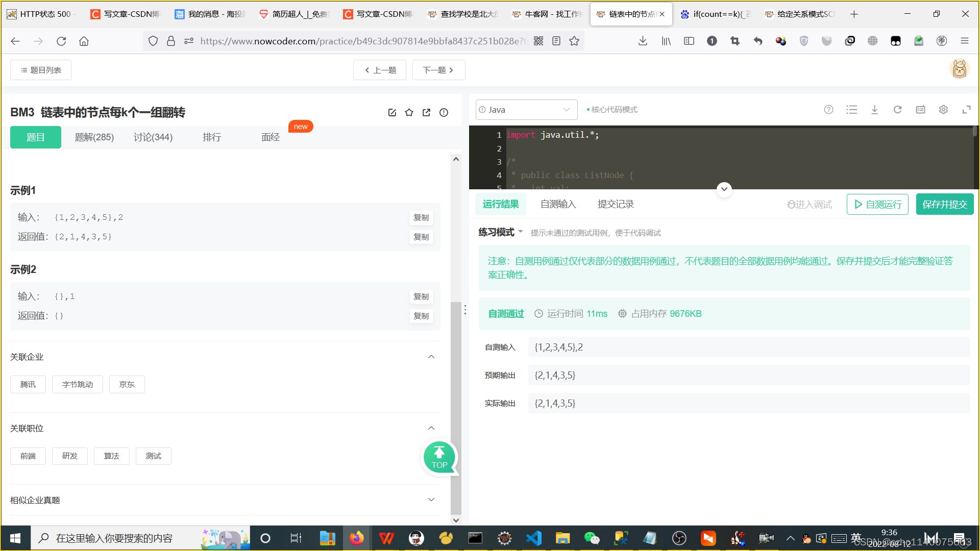Image resolution: width=980 pixels, height=551 pixels.
Task: Open the Java language dropdown
Action: click(x=526, y=109)
